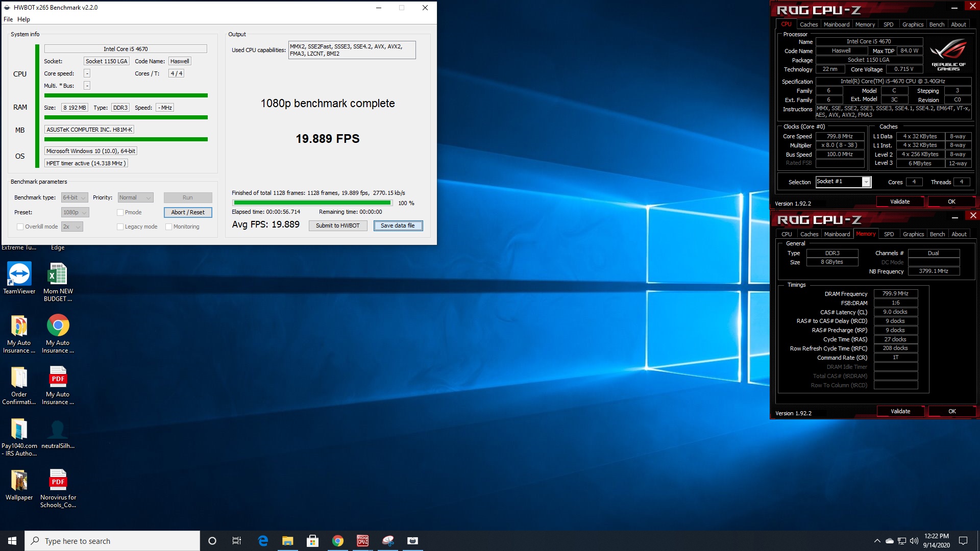980x551 pixels.
Task: Open the File menu in HWBOT x265
Action: [x=8, y=19]
